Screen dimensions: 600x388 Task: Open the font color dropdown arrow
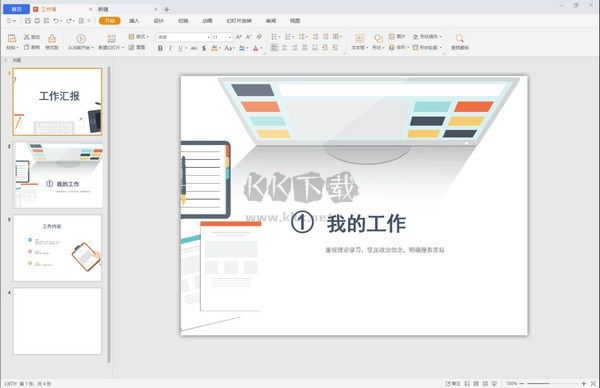261,48
